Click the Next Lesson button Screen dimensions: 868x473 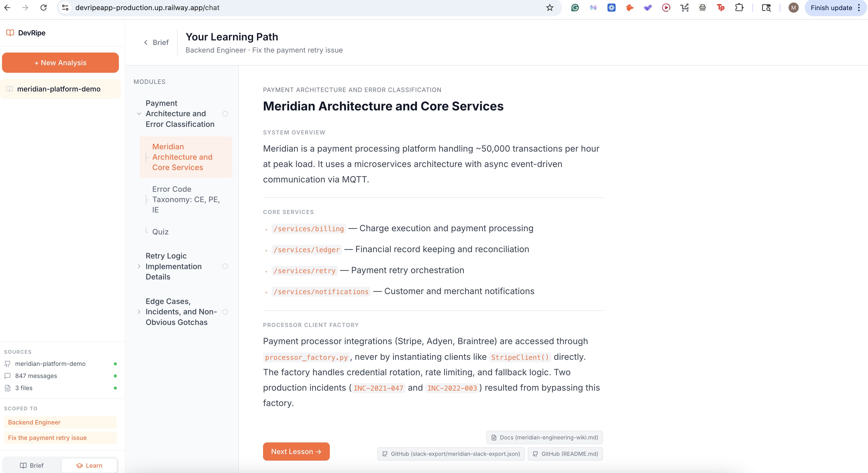click(x=296, y=452)
